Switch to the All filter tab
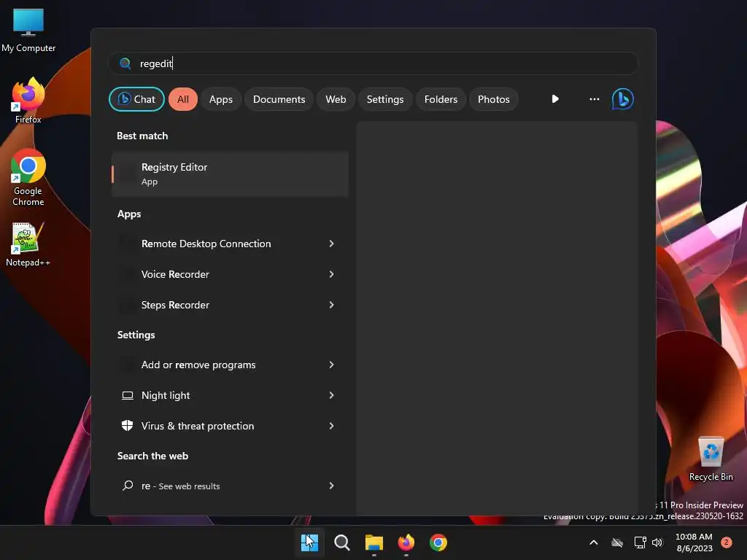 coord(183,99)
